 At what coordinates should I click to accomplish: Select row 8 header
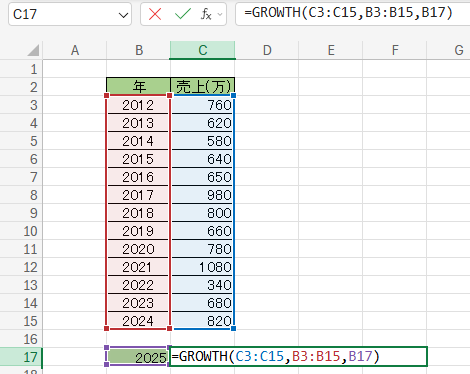click(21, 195)
